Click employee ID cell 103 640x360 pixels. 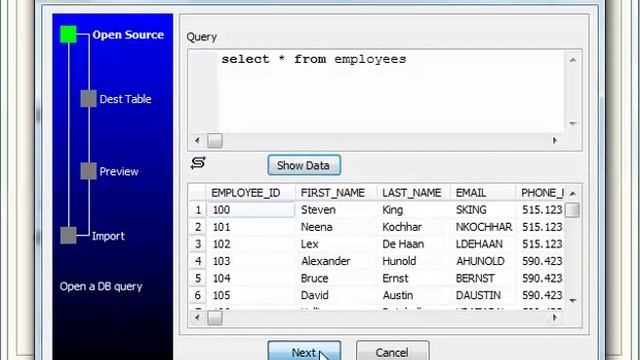[251, 261]
